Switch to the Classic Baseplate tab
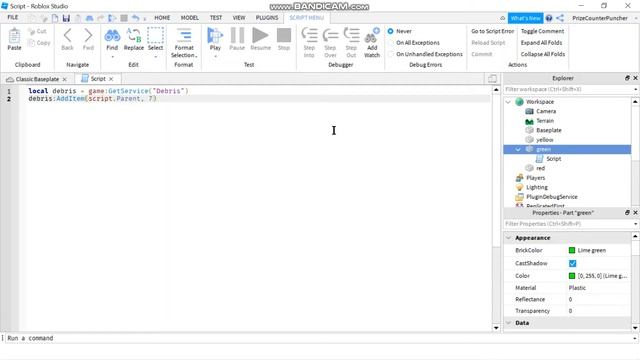This screenshot has height=360, width=640. coord(37,79)
